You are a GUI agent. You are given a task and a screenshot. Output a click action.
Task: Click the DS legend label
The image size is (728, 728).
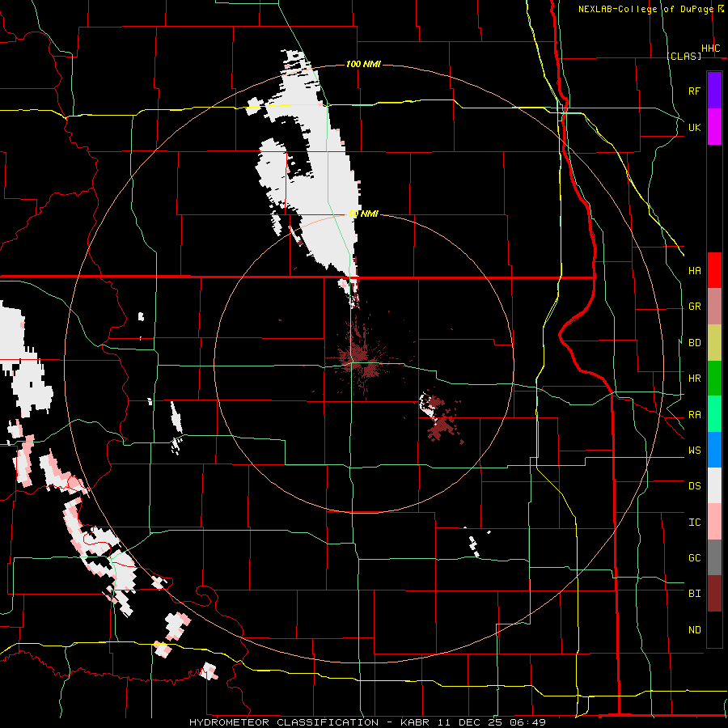point(695,485)
